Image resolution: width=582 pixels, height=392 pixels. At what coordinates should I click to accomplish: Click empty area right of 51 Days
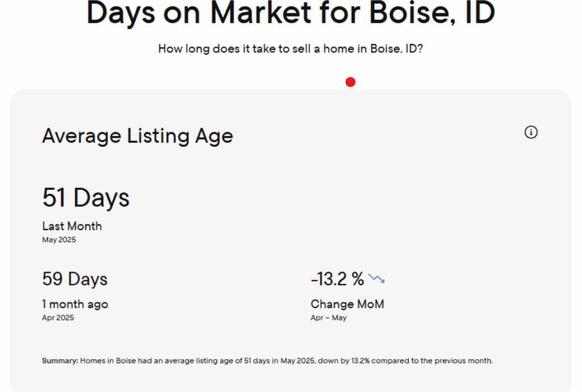341,199
